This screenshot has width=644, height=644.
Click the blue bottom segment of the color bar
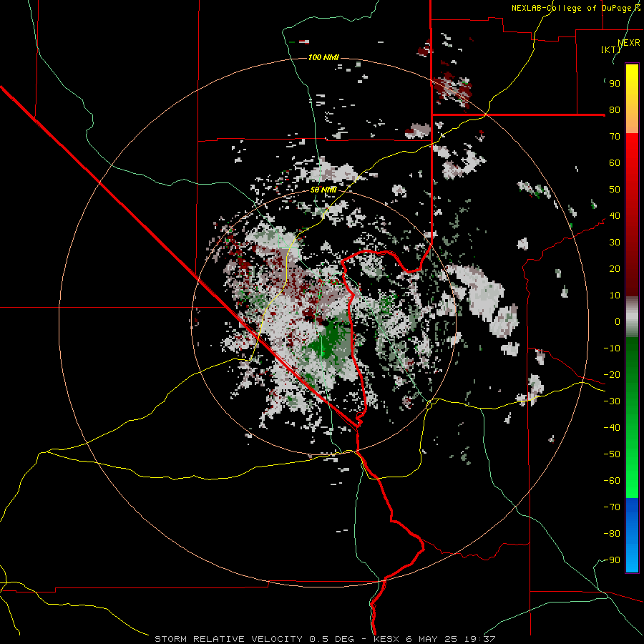coord(632,535)
